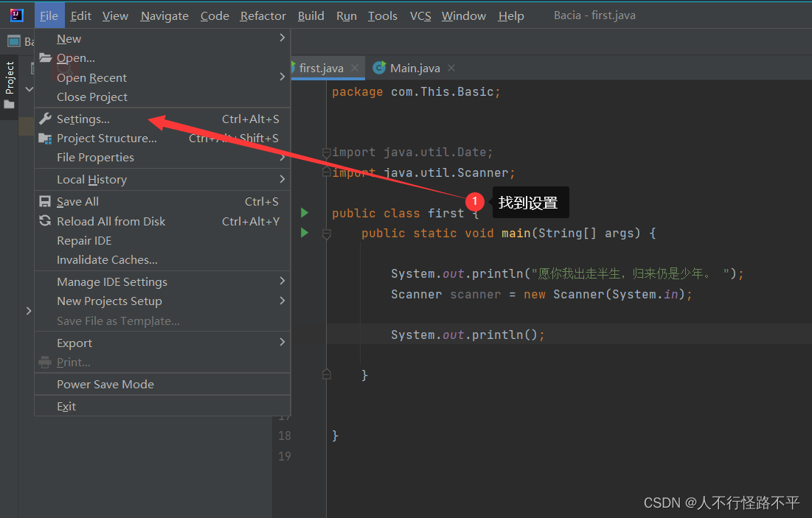812x518 pixels.
Task: Choose Exit in File menu
Action: pyautogui.click(x=162, y=406)
